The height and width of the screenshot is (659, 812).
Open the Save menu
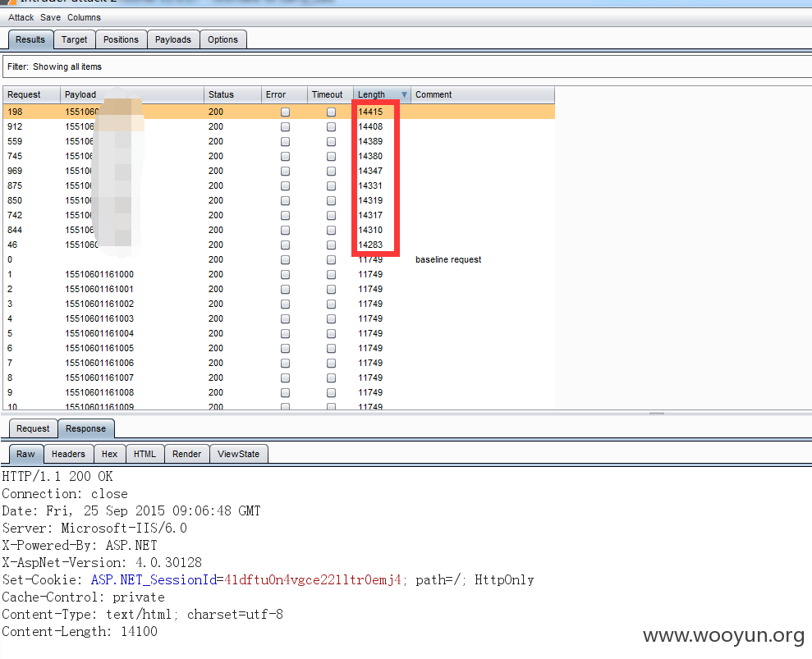coord(50,17)
